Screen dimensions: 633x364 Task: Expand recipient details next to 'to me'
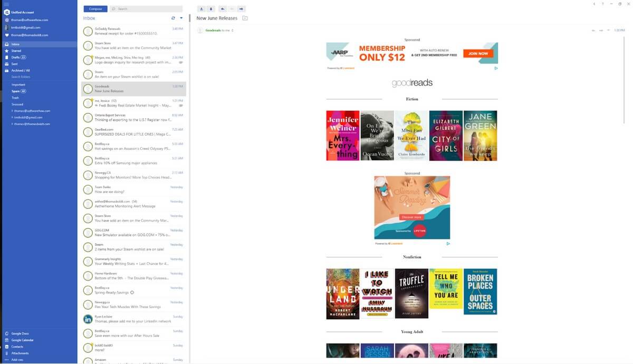[x=232, y=31]
